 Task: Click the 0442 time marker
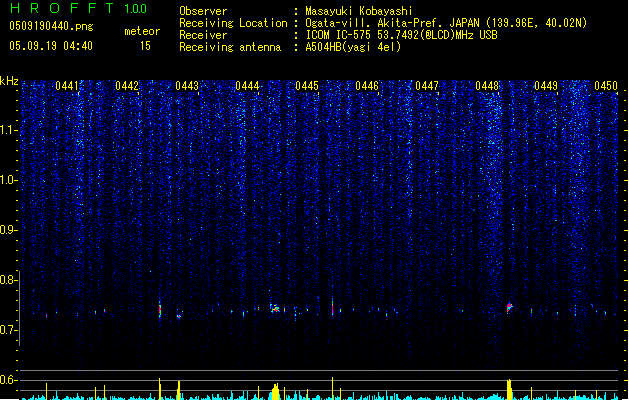[127, 86]
